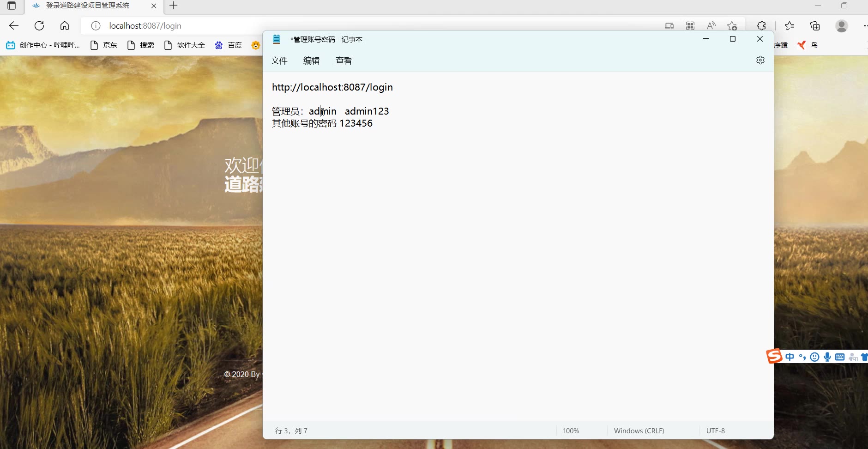Open 创作中心 - 哔哩哔哩 bookmark

(43, 45)
